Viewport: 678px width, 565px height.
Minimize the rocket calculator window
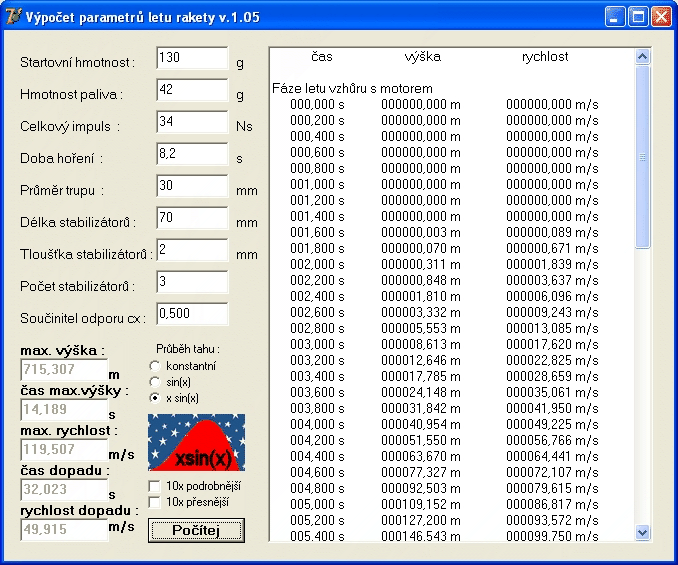(x=615, y=17)
